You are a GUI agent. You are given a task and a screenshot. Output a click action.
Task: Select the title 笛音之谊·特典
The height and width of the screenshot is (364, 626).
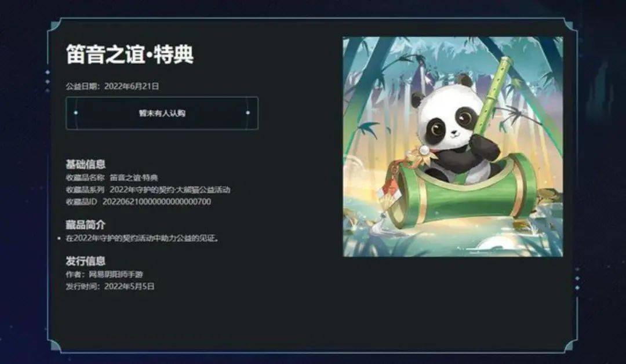130,54
